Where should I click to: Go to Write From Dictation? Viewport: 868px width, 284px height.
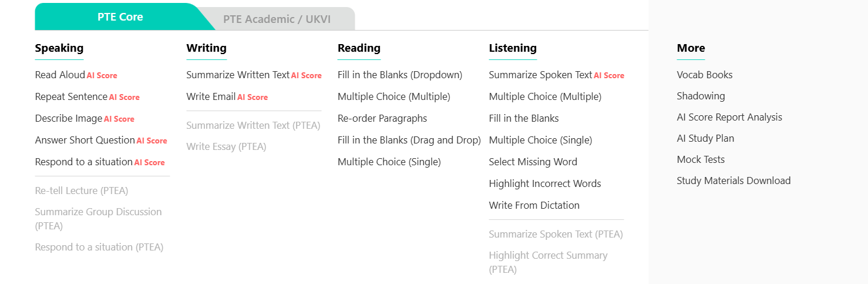[534, 206]
